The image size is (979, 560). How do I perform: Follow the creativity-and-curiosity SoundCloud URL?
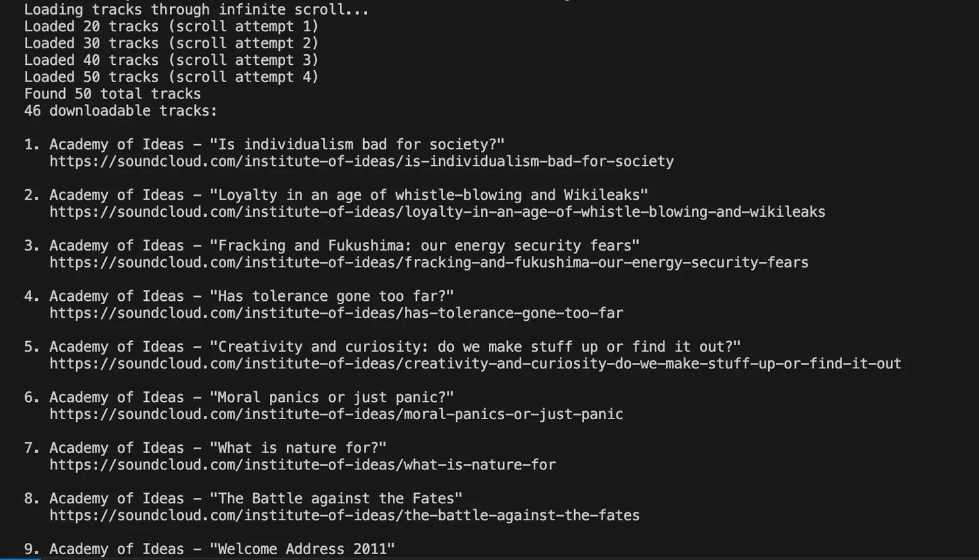click(x=475, y=364)
